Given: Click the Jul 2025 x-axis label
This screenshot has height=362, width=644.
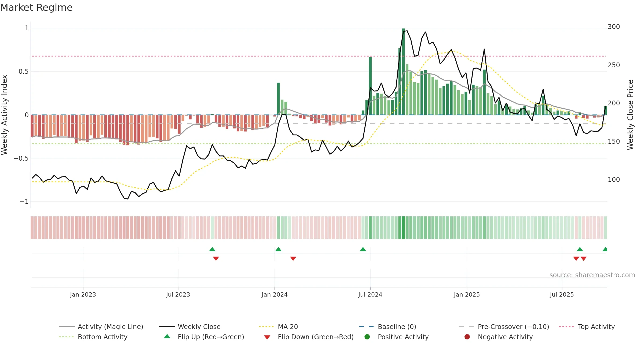Looking at the screenshot, I should (562, 294).
